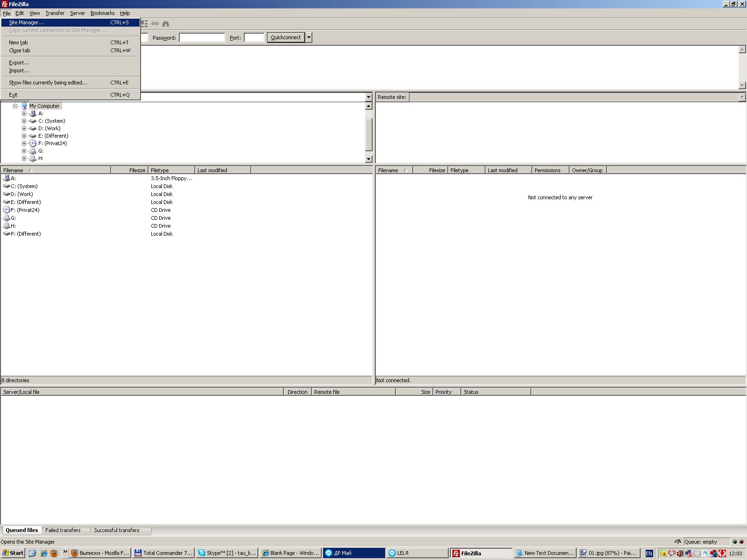Open the Bookmarks menu
The width and height of the screenshot is (747, 560).
point(103,13)
